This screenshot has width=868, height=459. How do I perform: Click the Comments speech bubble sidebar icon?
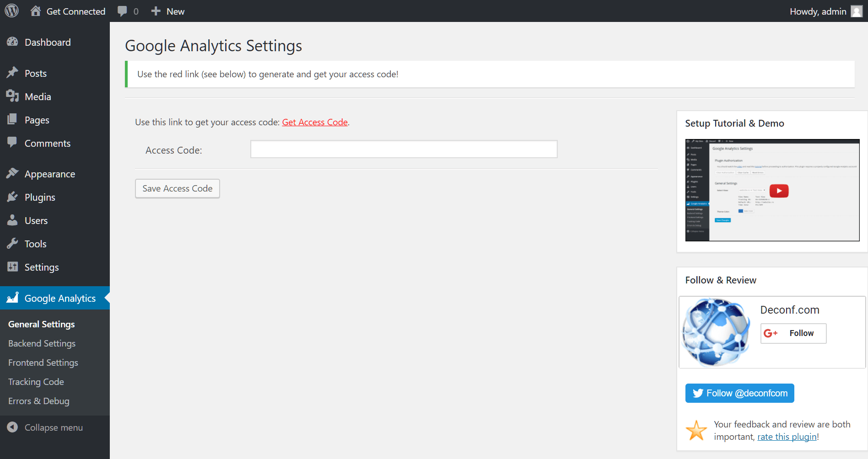click(x=12, y=143)
